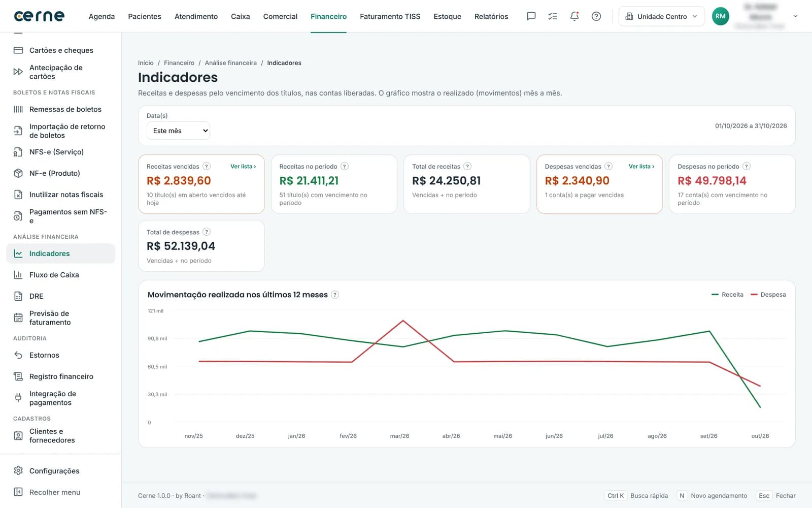Go to Início breadcrumb
Viewport: 812px width, 508px height.
tap(146, 63)
